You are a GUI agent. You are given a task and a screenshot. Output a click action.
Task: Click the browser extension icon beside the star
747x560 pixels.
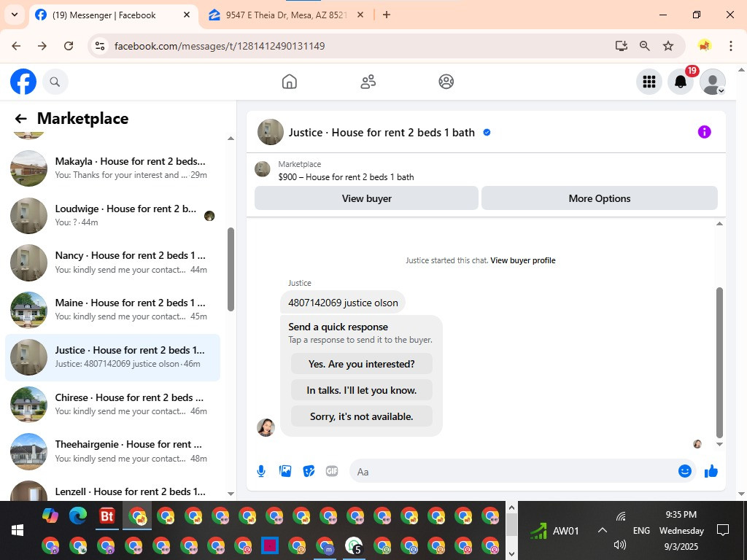coord(705,46)
